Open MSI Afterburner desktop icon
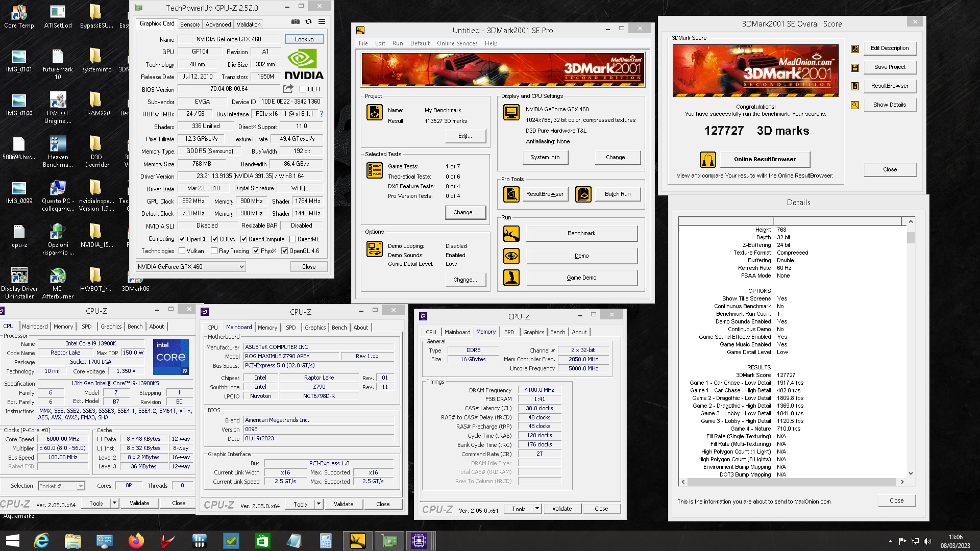980x551 pixels. pyautogui.click(x=58, y=283)
